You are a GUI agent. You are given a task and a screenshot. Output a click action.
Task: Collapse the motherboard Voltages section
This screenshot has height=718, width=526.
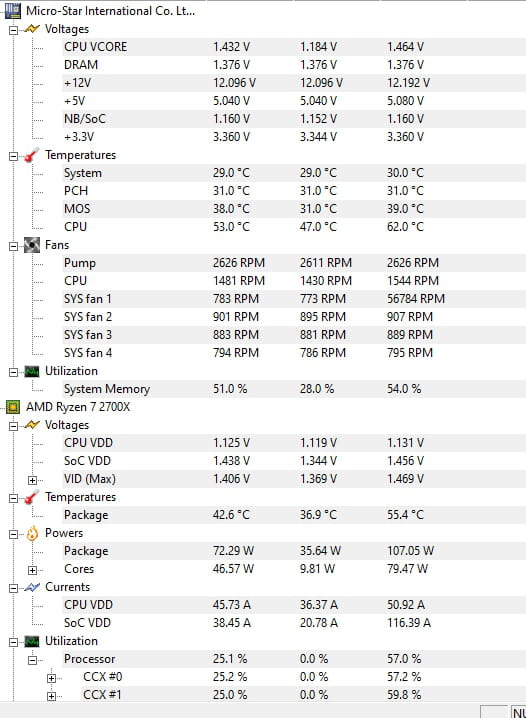click(13, 30)
